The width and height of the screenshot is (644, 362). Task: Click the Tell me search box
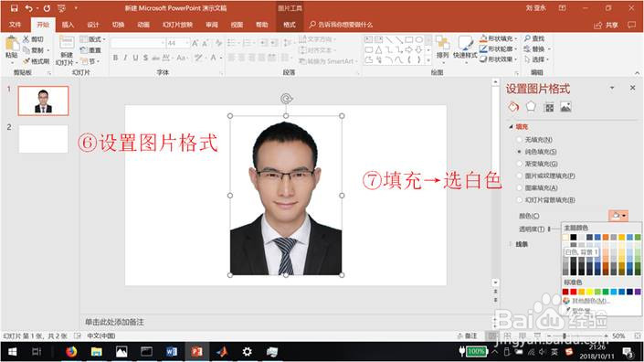tap(341, 25)
